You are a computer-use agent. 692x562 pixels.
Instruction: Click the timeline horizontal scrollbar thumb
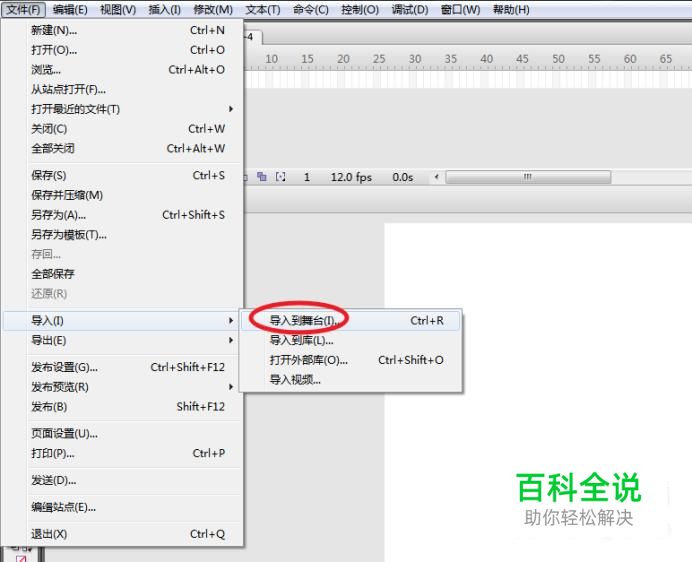coord(528,177)
